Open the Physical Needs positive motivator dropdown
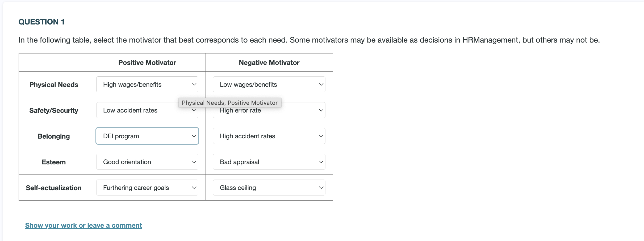 point(147,84)
